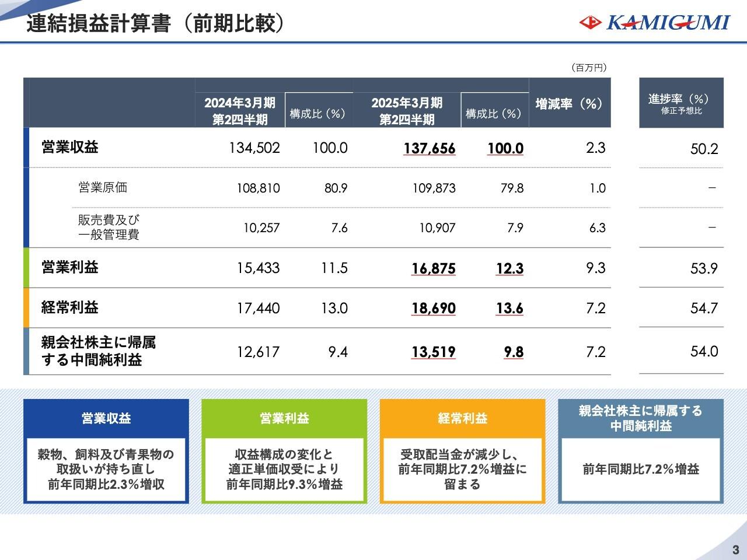Select the slide title 連結損益計算書（前期比較）
This screenshot has height=560, width=747.
click(x=155, y=24)
